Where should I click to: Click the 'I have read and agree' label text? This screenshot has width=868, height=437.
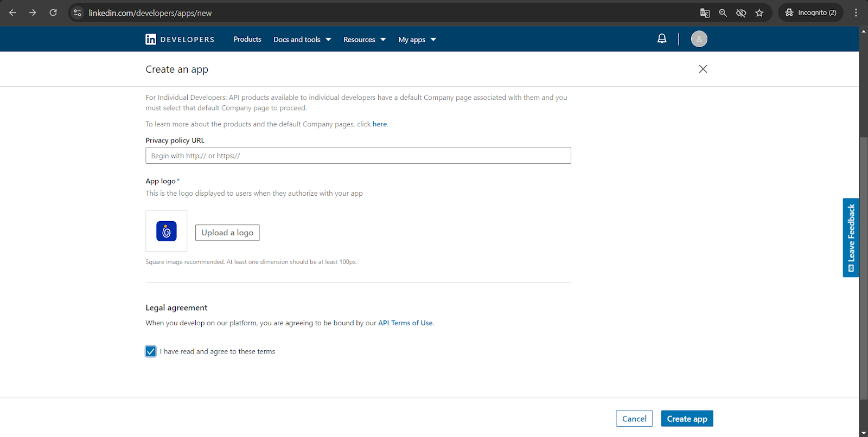coord(218,351)
